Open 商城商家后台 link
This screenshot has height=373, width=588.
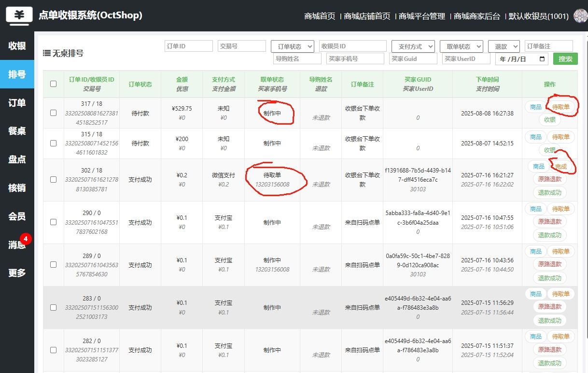[477, 16]
